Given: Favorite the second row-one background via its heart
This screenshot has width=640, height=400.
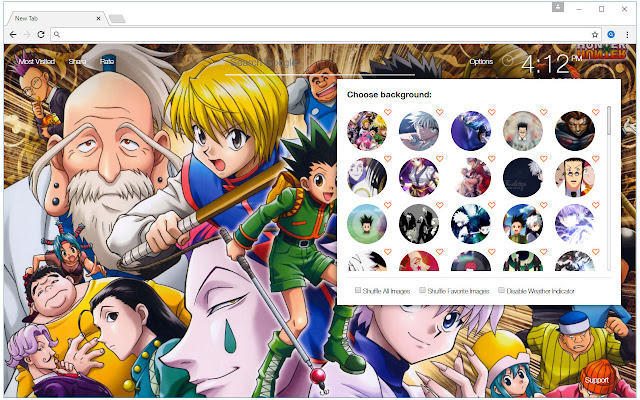Looking at the screenshot, I should tap(440, 112).
